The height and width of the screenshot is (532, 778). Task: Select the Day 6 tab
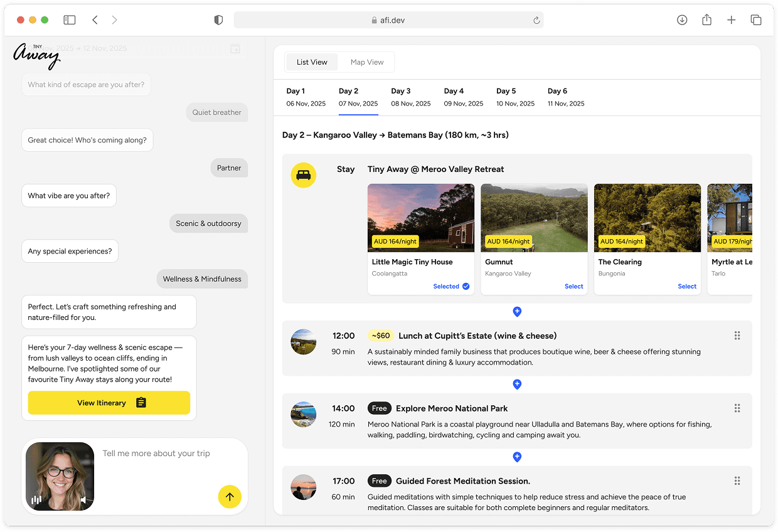[x=566, y=97]
